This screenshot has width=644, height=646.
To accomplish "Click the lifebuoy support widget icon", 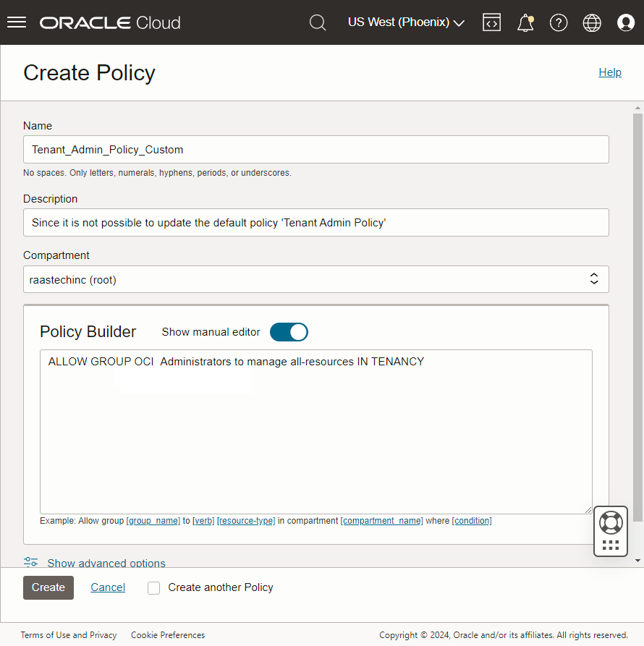I will [x=611, y=522].
